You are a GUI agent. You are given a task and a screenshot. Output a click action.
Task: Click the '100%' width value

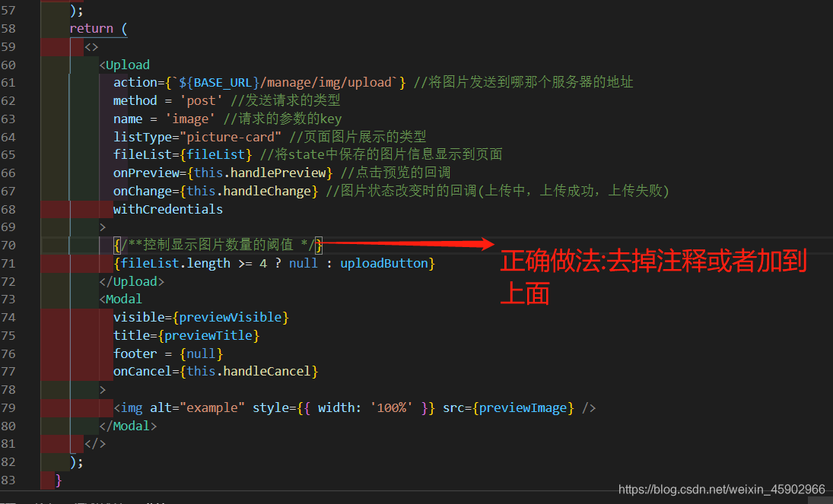click(392, 408)
